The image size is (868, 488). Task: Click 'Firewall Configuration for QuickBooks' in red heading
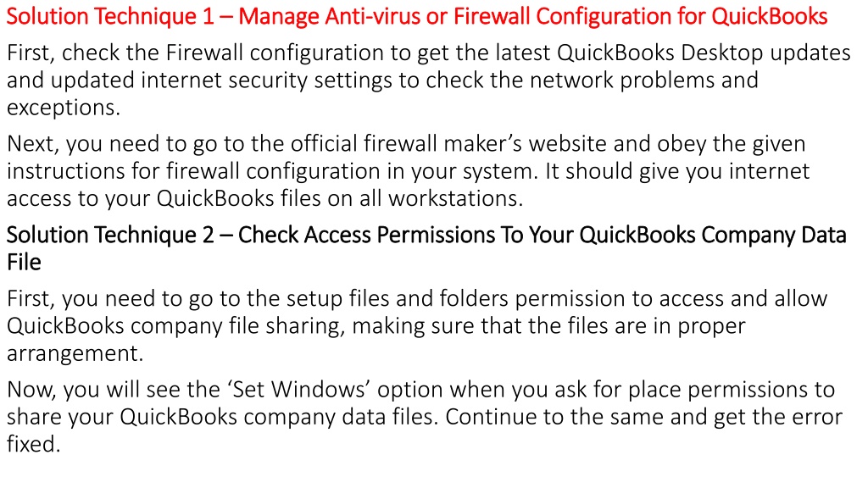641,17
